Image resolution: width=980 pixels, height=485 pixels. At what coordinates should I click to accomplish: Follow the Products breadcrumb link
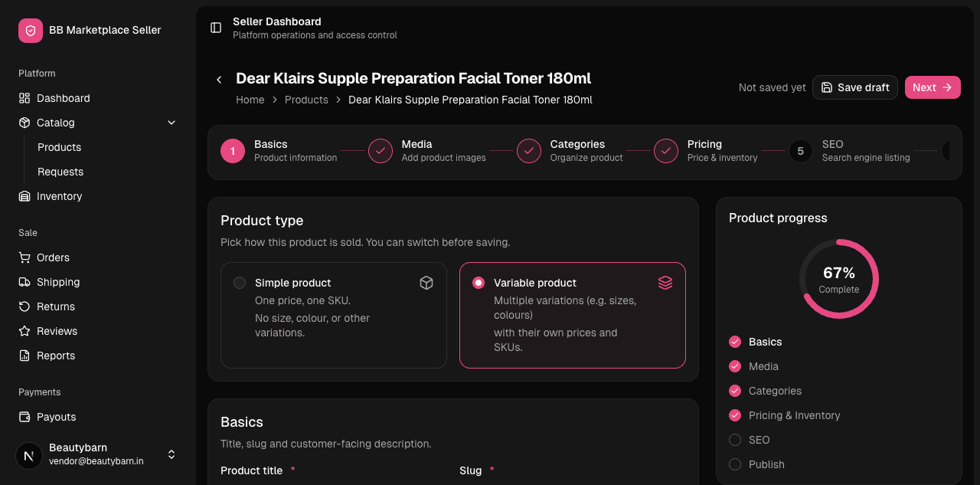coord(306,100)
